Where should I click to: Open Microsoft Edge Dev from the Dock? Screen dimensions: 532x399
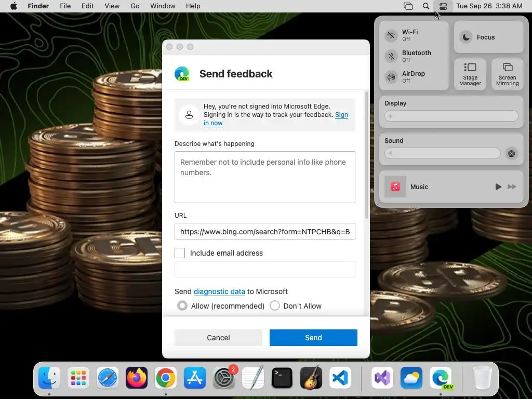click(x=441, y=378)
